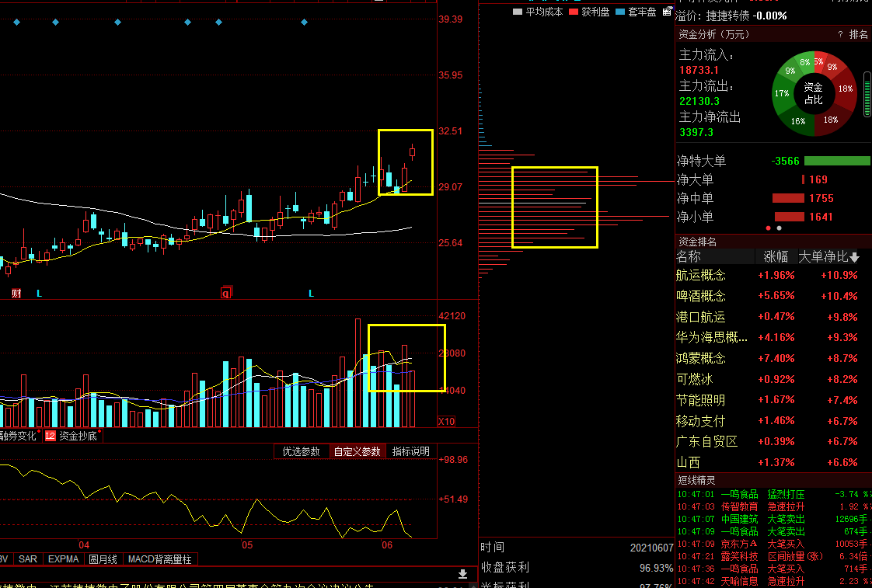Click the 排名 link in 资金分析 header
The height and width of the screenshot is (588, 872).
(x=858, y=34)
